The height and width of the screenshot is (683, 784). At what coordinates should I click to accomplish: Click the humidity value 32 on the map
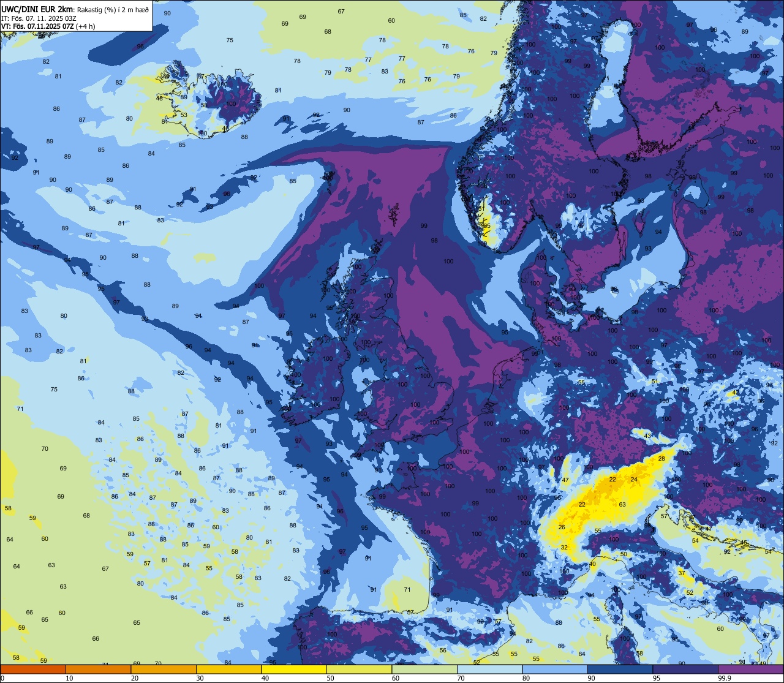click(x=564, y=547)
